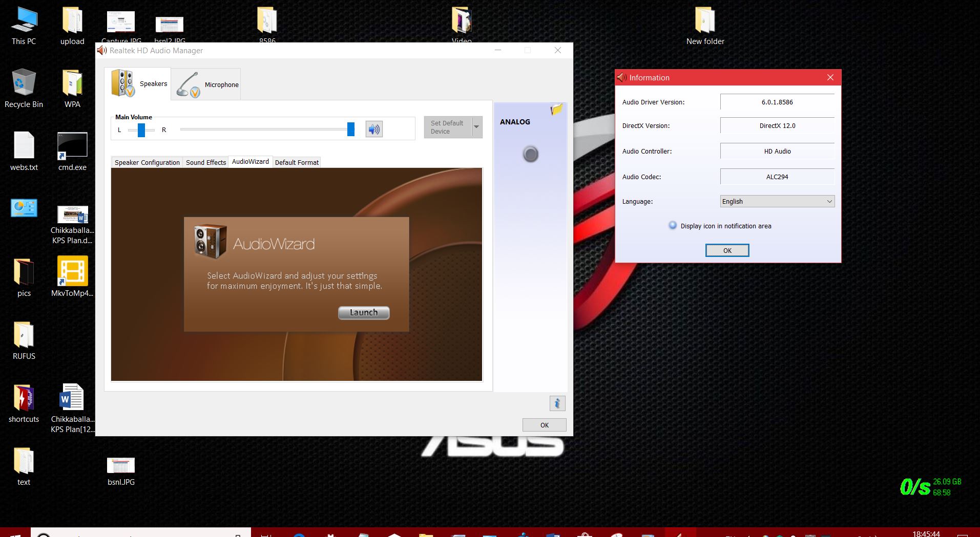Click OK in Realtek HD Audio Manager
The width and height of the screenshot is (980, 537).
(544, 425)
